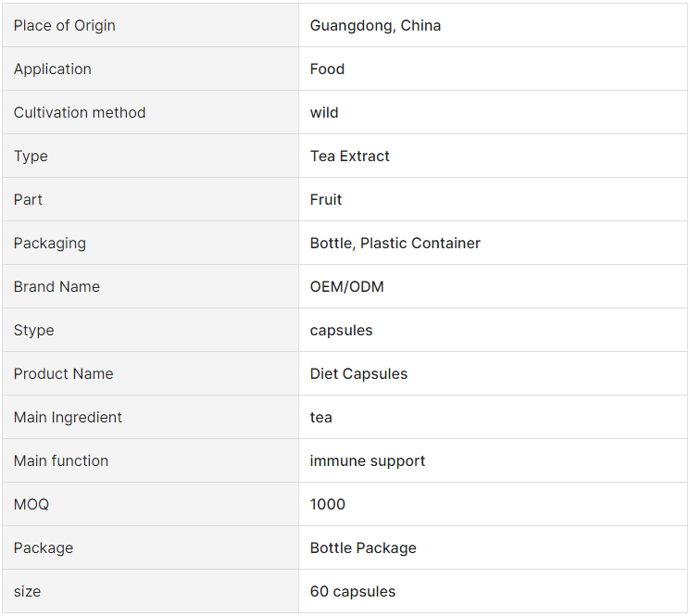Click the Application attribute label

(53, 69)
